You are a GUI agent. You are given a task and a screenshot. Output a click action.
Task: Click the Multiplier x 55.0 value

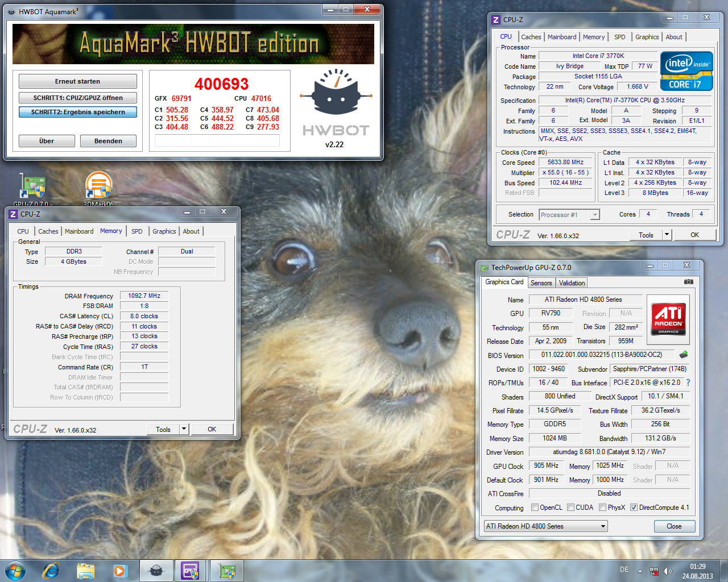565,172
